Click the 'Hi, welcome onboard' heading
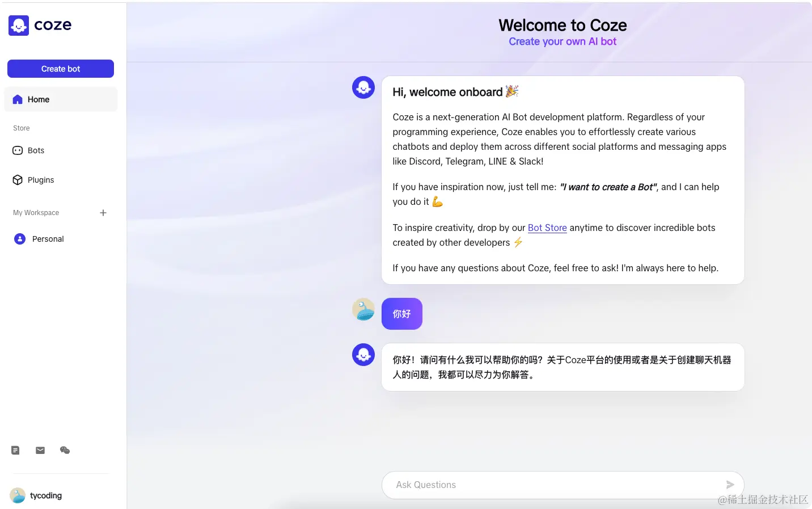812x509 pixels. click(455, 92)
